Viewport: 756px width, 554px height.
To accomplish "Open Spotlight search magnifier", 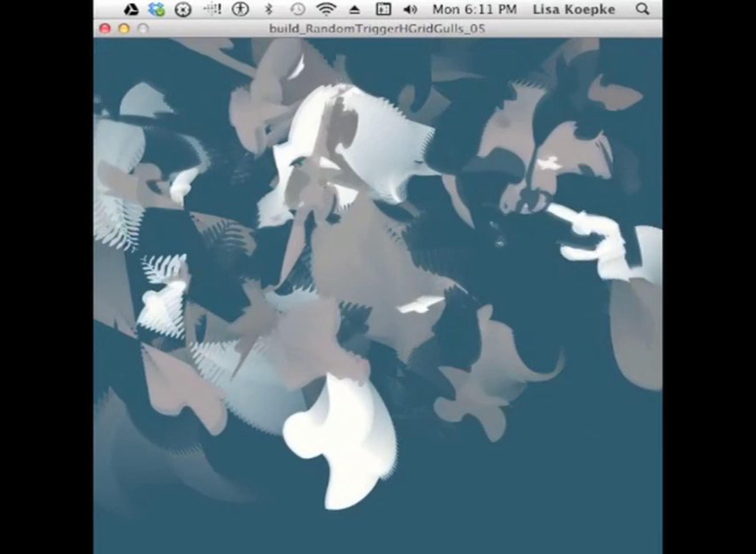I will tap(642, 9).
